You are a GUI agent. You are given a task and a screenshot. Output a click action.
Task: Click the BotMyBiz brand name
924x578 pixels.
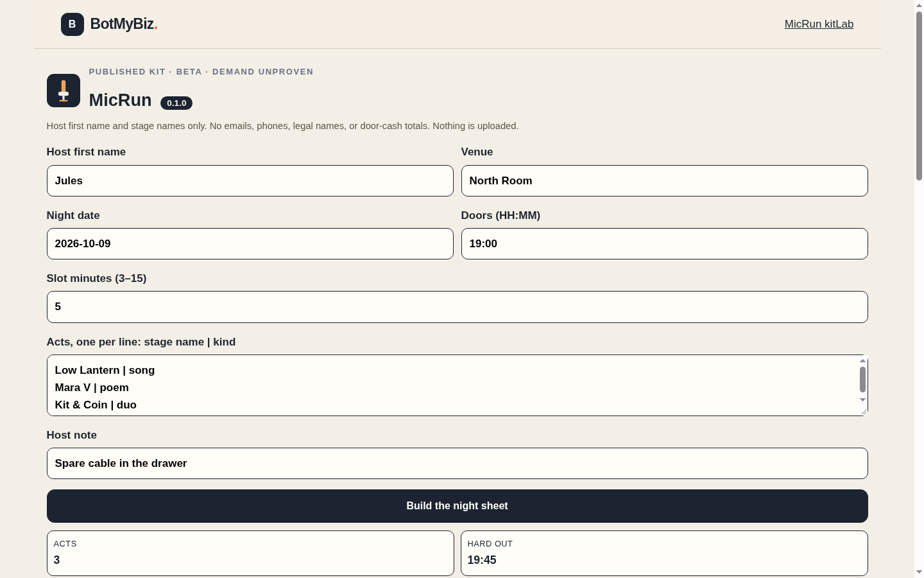(x=124, y=24)
